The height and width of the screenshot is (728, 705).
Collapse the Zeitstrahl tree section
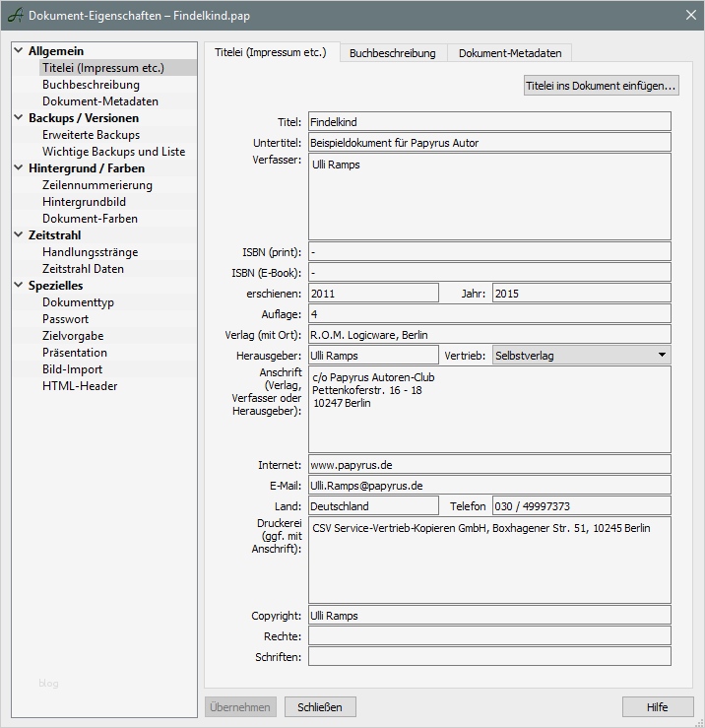(19, 234)
